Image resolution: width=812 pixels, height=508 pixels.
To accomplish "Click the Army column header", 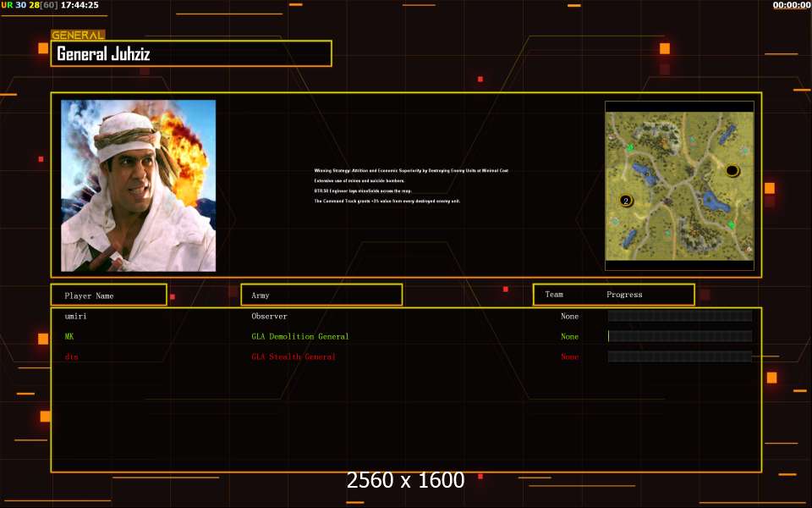I will 321,295.
